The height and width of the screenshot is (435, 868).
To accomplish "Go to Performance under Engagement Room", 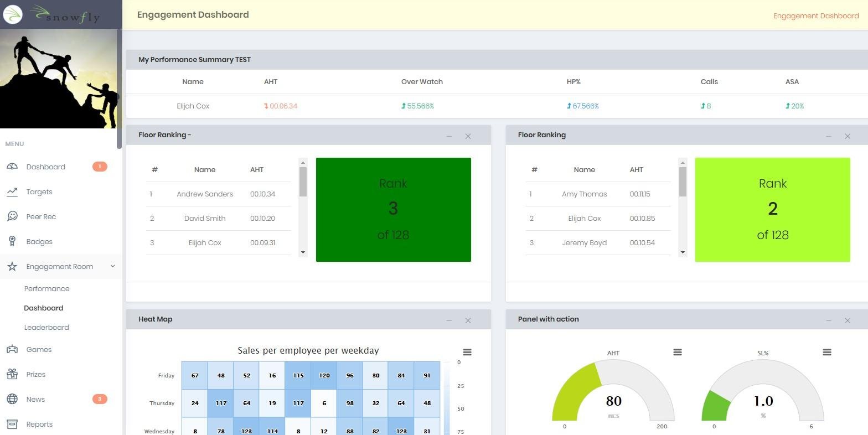I will [x=46, y=288].
